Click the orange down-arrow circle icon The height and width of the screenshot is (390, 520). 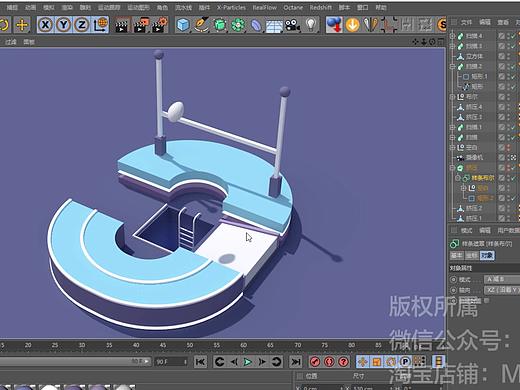click(x=352, y=25)
